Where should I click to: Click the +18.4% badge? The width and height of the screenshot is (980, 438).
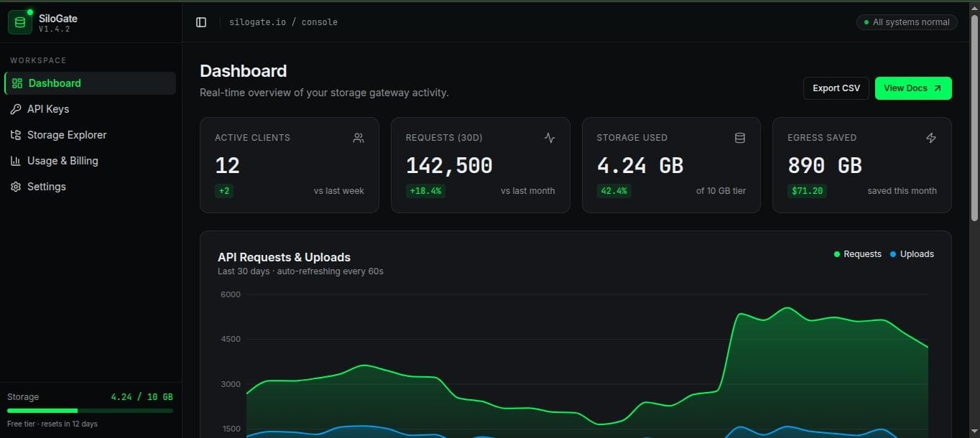tap(425, 191)
